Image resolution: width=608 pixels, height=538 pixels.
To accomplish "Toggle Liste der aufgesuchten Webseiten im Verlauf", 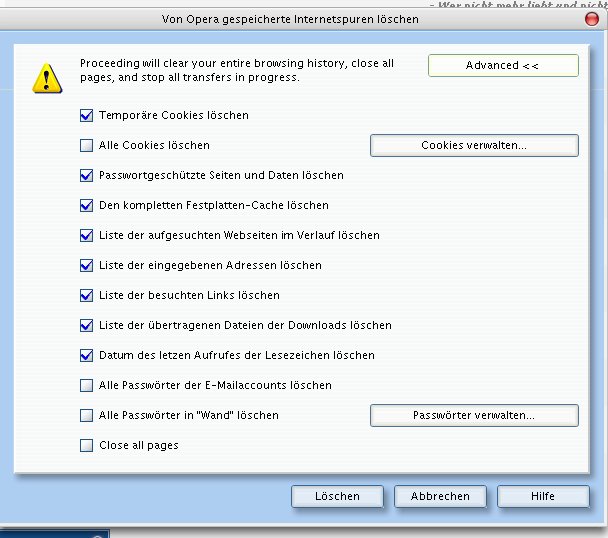I will 86,235.
